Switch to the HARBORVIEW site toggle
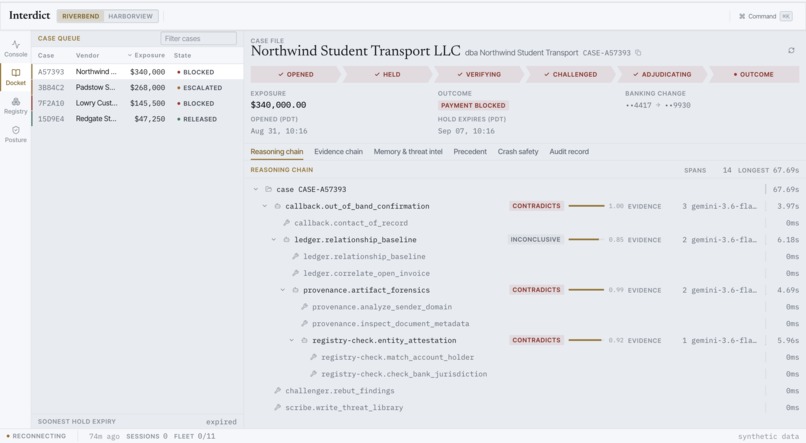 click(x=131, y=16)
